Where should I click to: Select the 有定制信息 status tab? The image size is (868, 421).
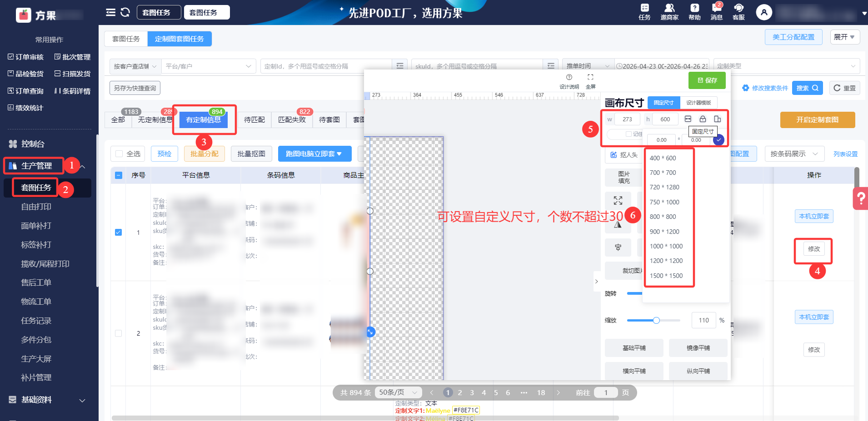point(204,119)
